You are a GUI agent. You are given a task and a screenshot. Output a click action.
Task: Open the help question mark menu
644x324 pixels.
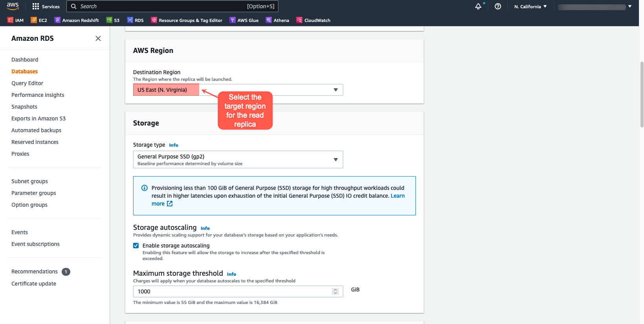[x=498, y=6]
